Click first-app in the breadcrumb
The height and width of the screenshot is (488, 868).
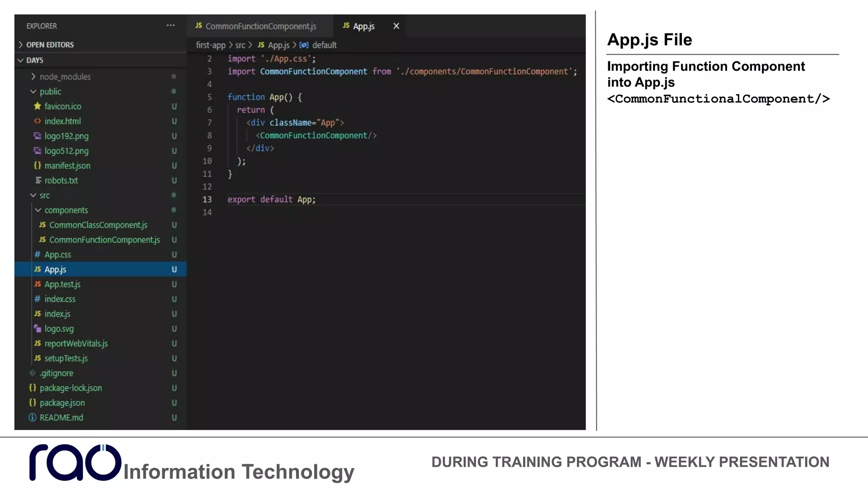click(211, 45)
